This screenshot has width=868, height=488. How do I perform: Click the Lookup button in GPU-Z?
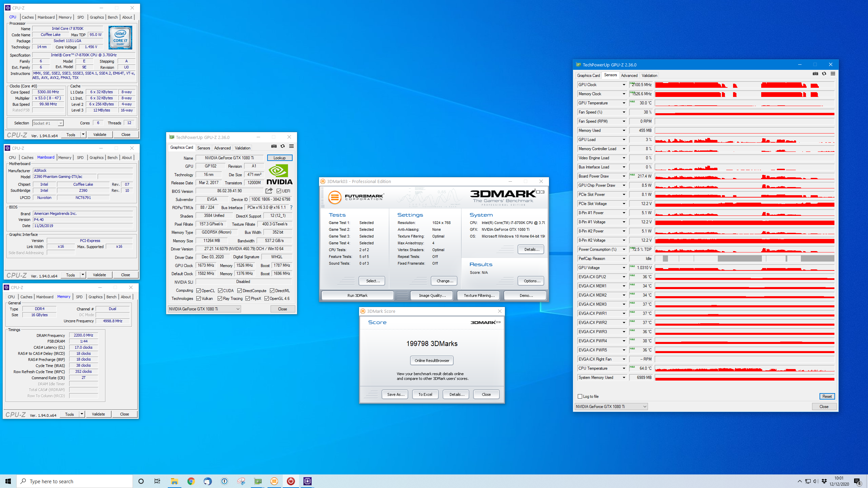pos(280,158)
